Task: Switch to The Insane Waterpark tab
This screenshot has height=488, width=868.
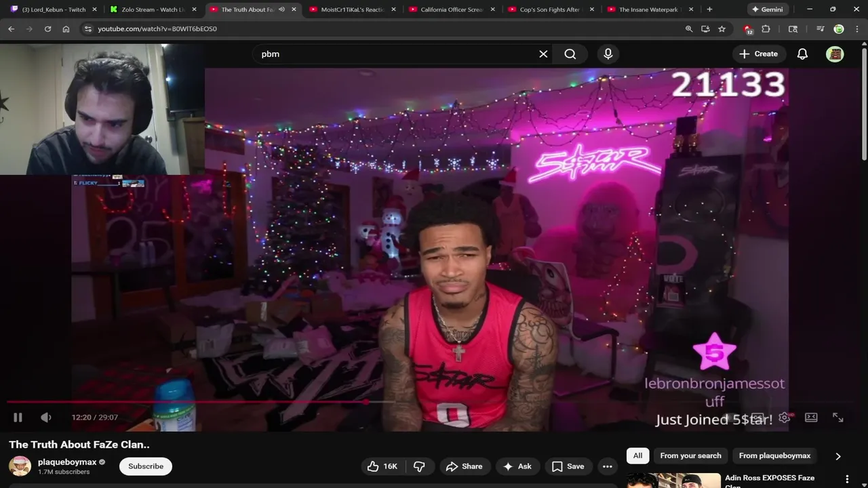Action: [x=650, y=9]
